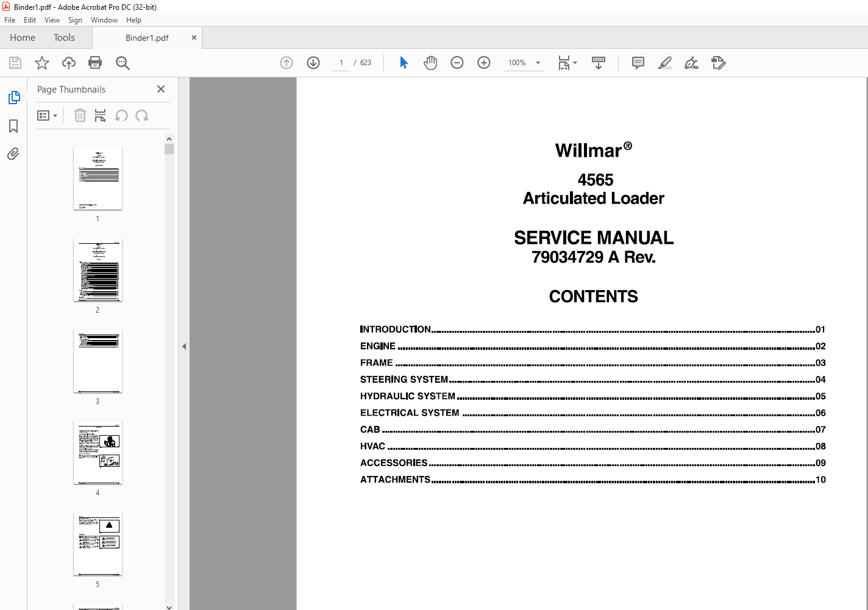Viewport: 868px width, 610px height.
Task: Open the Help menu
Action: [x=133, y=20]
